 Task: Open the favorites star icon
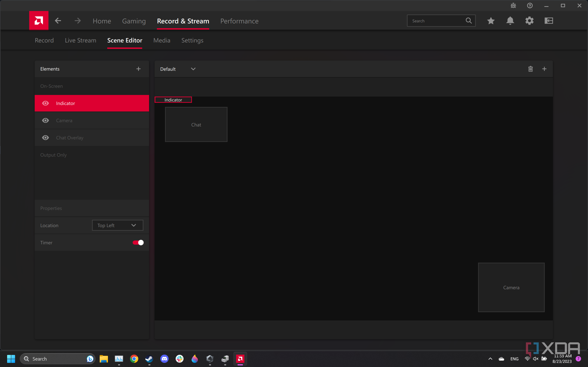point(491,21)
